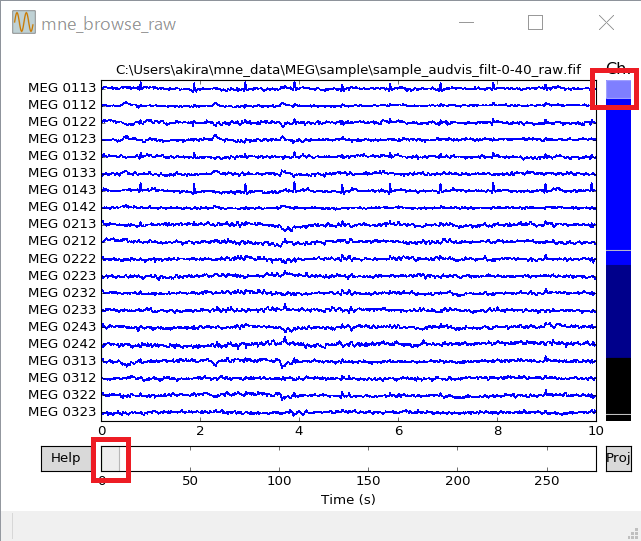Click the highlighted top of channel scrollbar
641x541 pixels.
618,89
